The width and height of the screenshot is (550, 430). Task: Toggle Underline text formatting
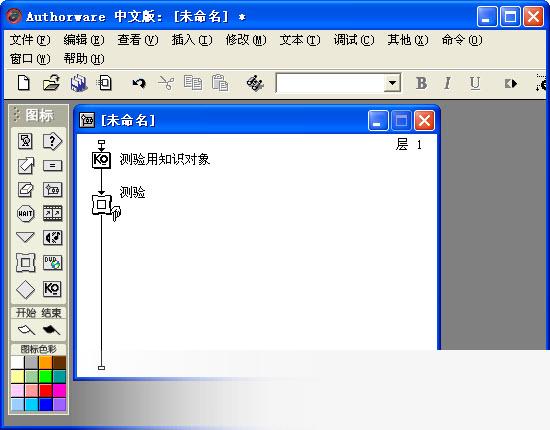pos(475,83)
